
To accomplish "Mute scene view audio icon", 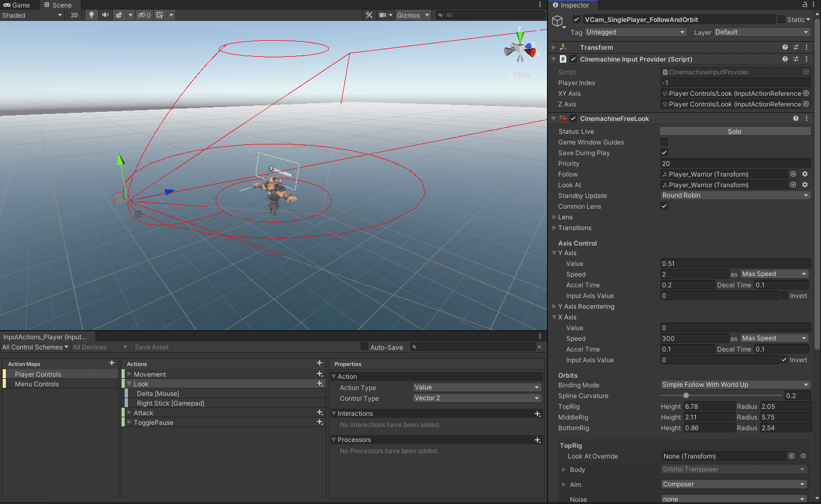I will pyautogui.click(x=105, y=15).
